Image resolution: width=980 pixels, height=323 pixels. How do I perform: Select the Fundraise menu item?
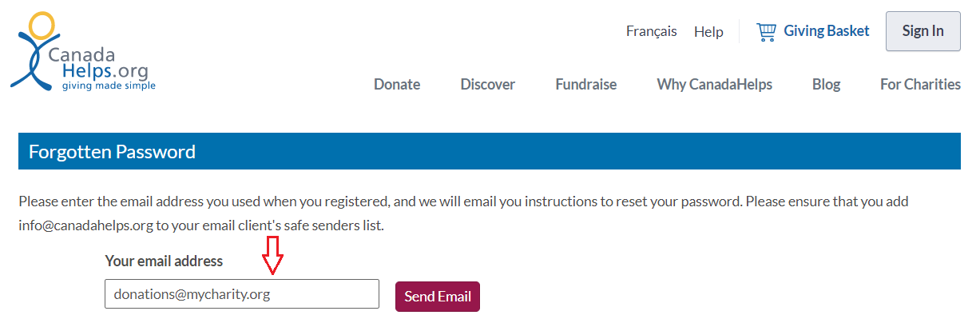coord(585,84)
